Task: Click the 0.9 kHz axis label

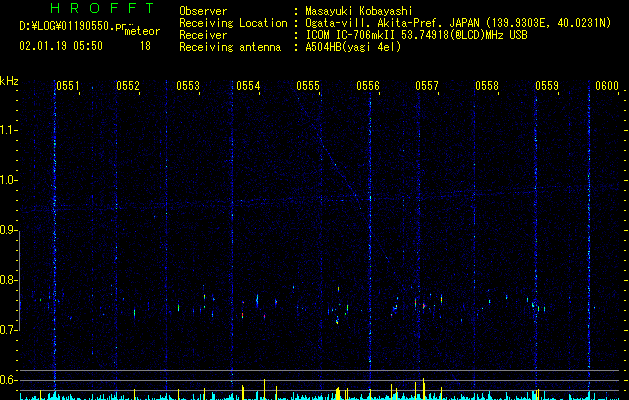Action: (7, 230)
